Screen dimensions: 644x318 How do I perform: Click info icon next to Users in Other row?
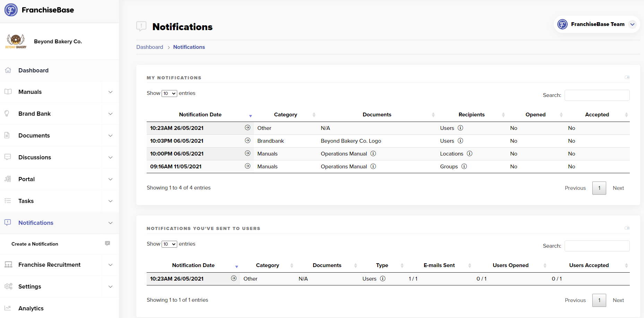[x=461, y=128]
